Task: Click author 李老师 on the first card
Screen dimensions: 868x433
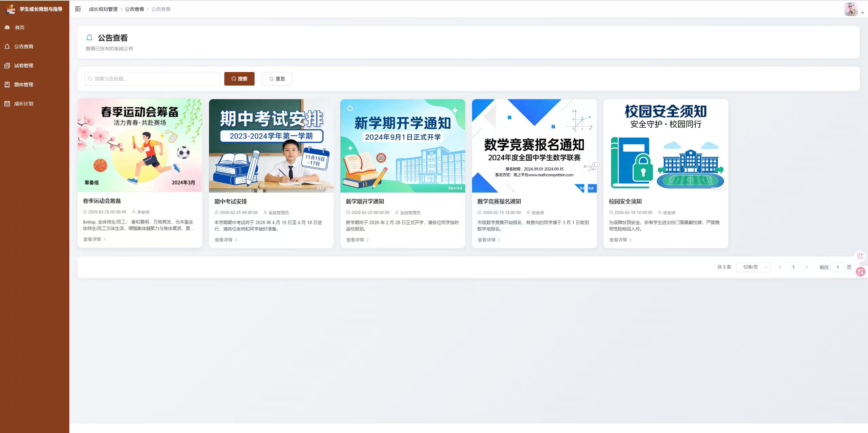Action: 143,212
